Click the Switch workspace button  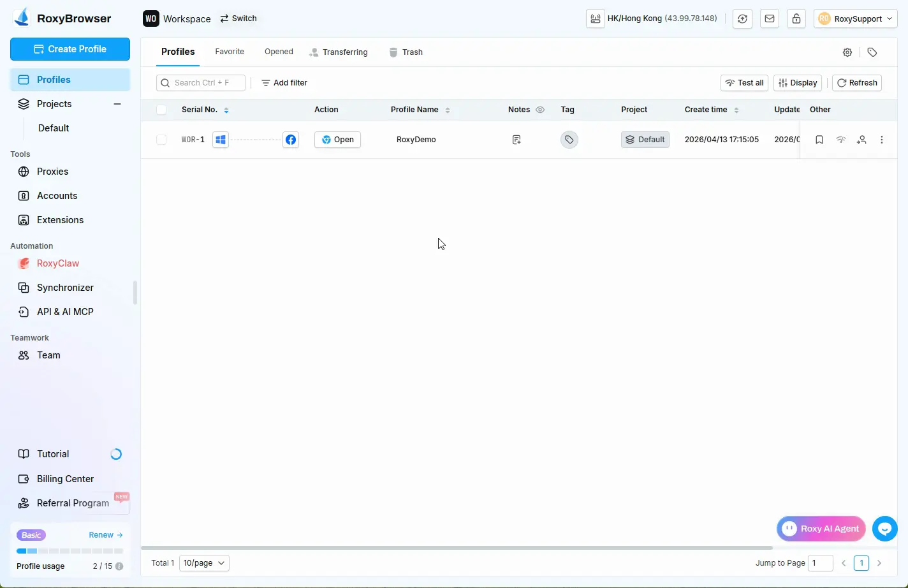238,18
